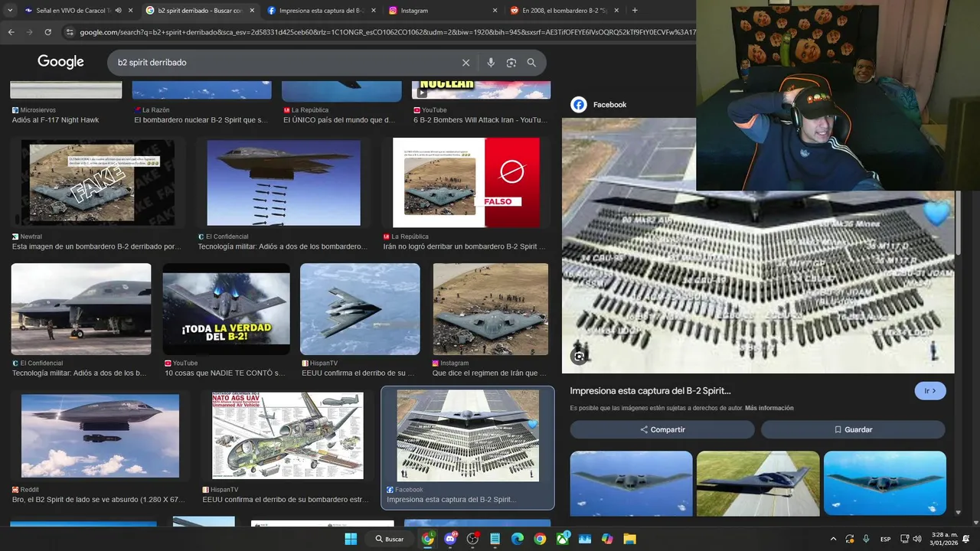Image resolution: width=980 pixels, height=551 pixels.
Task: Reload the page with the refresh icon
Action: (47, 32)
